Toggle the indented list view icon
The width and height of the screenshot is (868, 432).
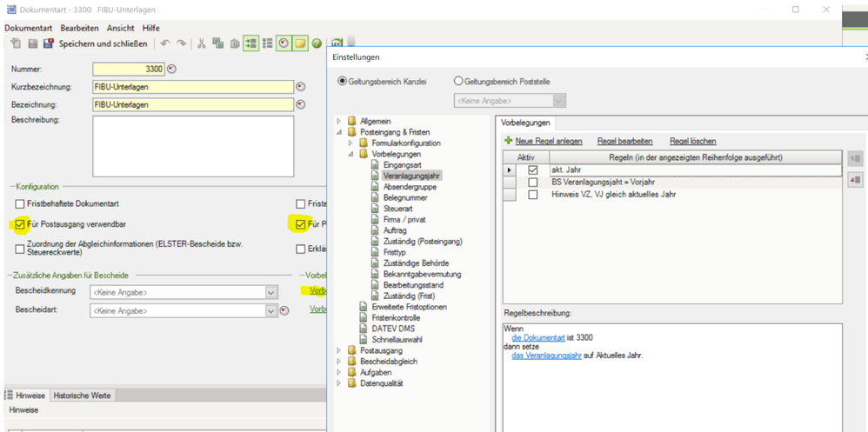point(251,43)
